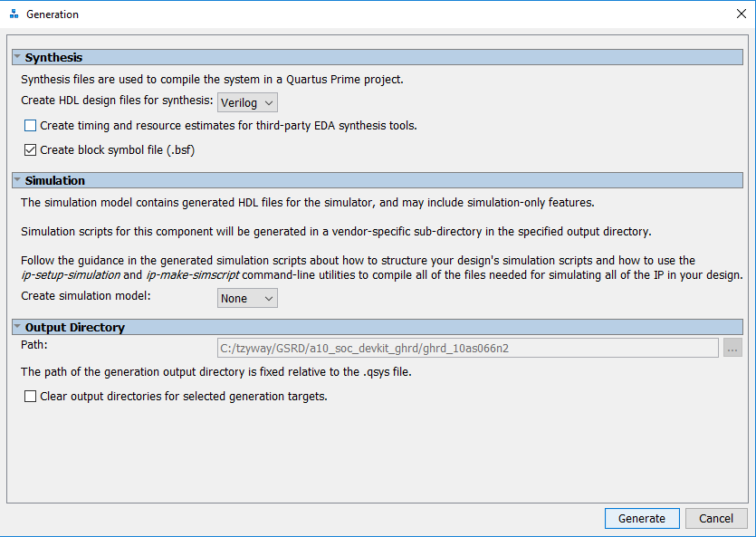
Task: Click the italic ip-make-simscript text
Action: coord(193,275)
